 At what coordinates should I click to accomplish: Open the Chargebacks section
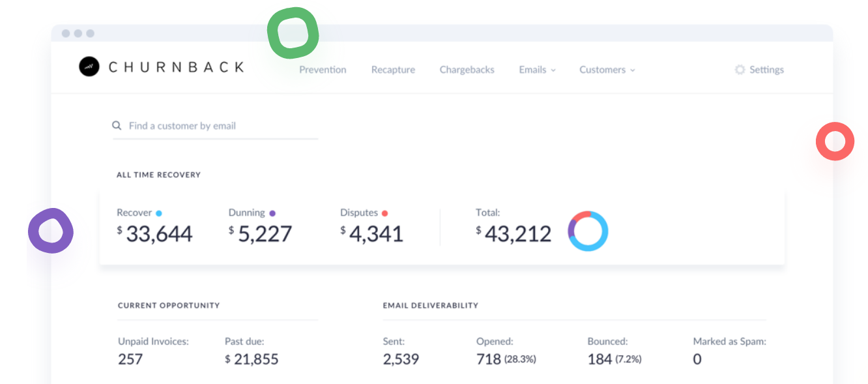pyautogui.click(x=467, y=70)
